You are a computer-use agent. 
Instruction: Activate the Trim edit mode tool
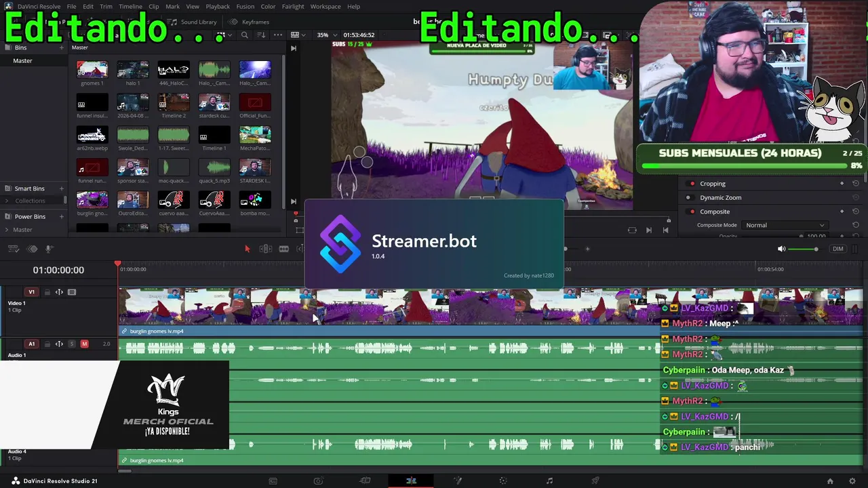(266, 249)
